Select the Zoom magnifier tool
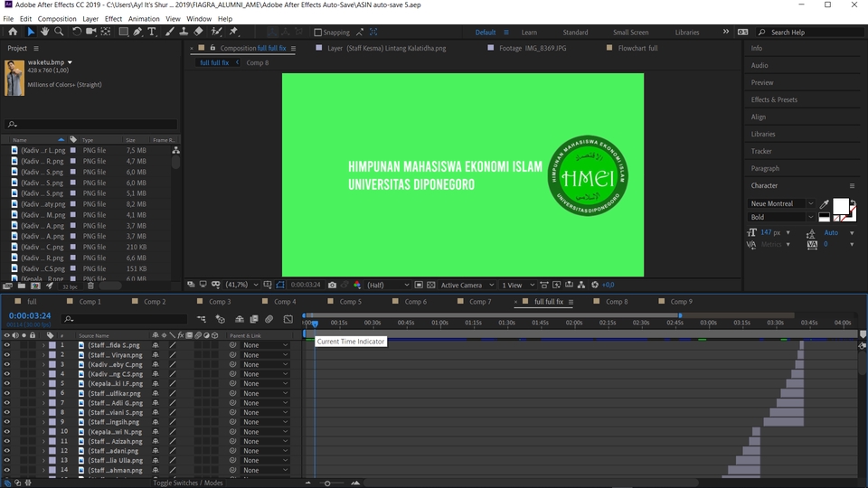 59,33
